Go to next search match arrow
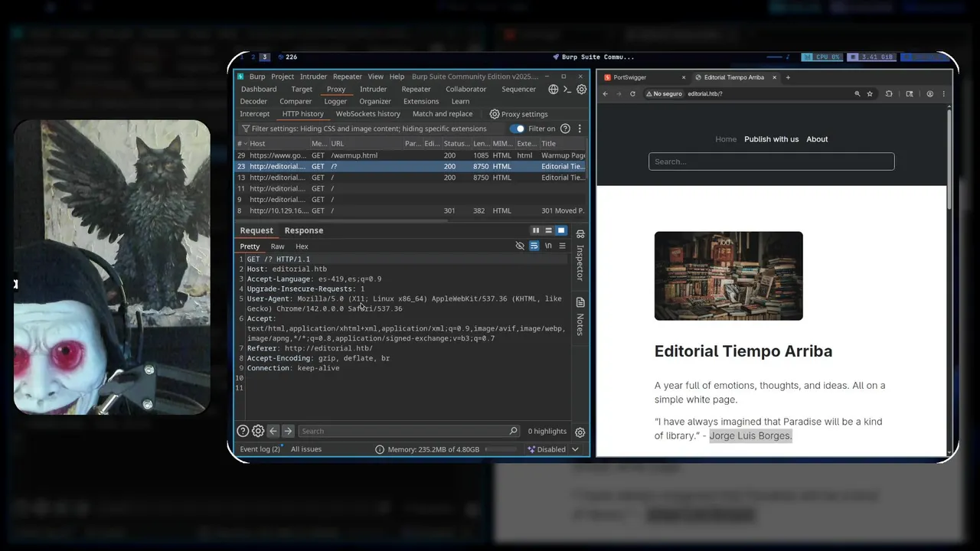 point(288,431)
